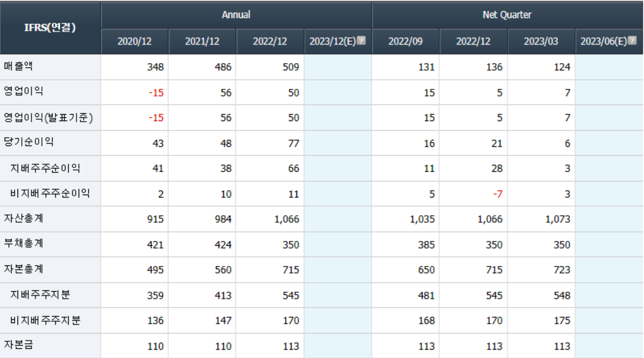Click 부채총계 value 385
This screenshot has height=358, width=644.
tap(427, 245)
